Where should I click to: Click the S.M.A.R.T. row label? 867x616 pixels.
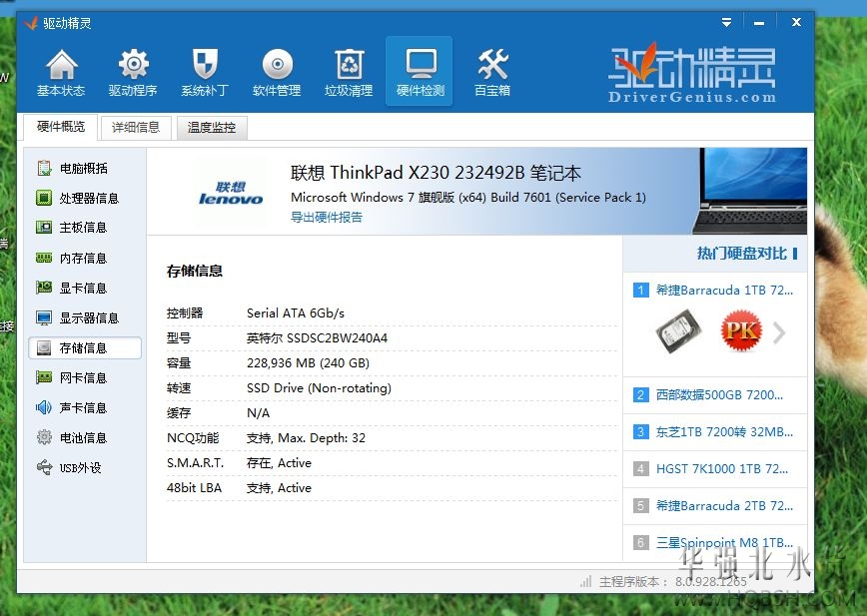tap(195, 463)
